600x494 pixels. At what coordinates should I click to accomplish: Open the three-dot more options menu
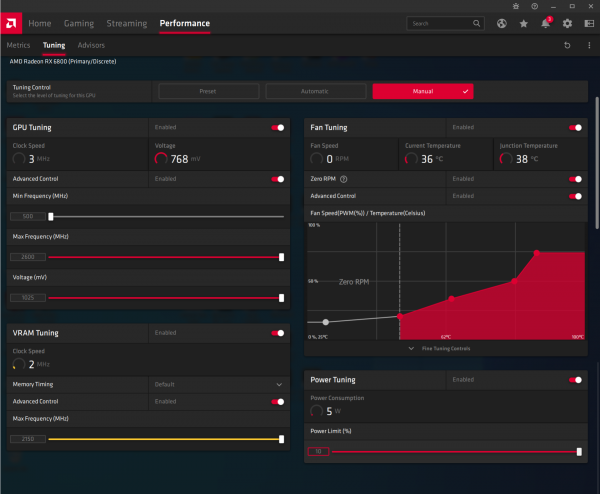[x=589, y=45]
